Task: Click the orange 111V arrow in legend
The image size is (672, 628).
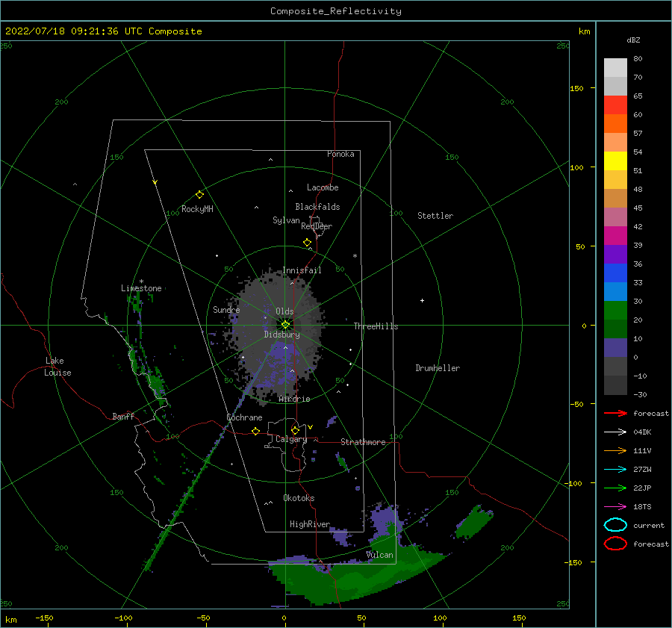Action: (615, 450)
